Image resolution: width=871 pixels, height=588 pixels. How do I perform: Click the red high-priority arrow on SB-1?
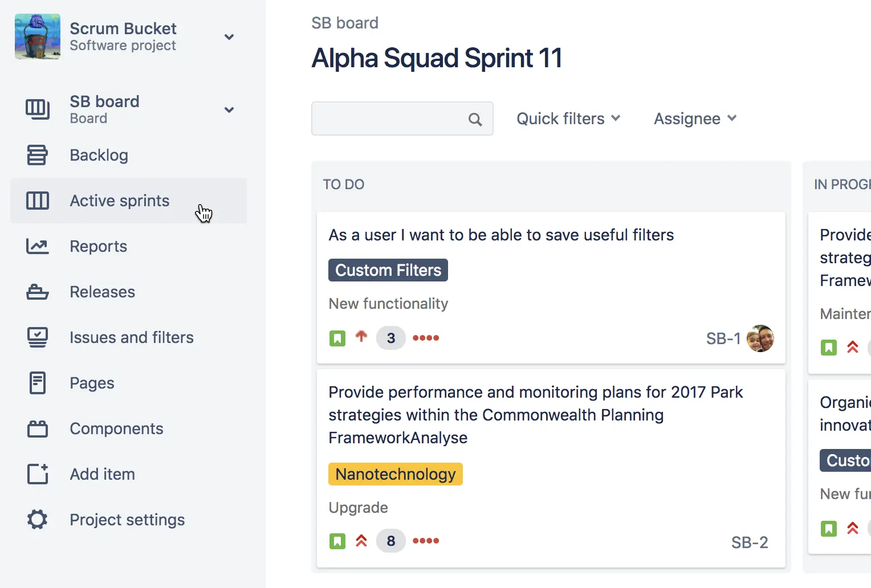[362, 337]
